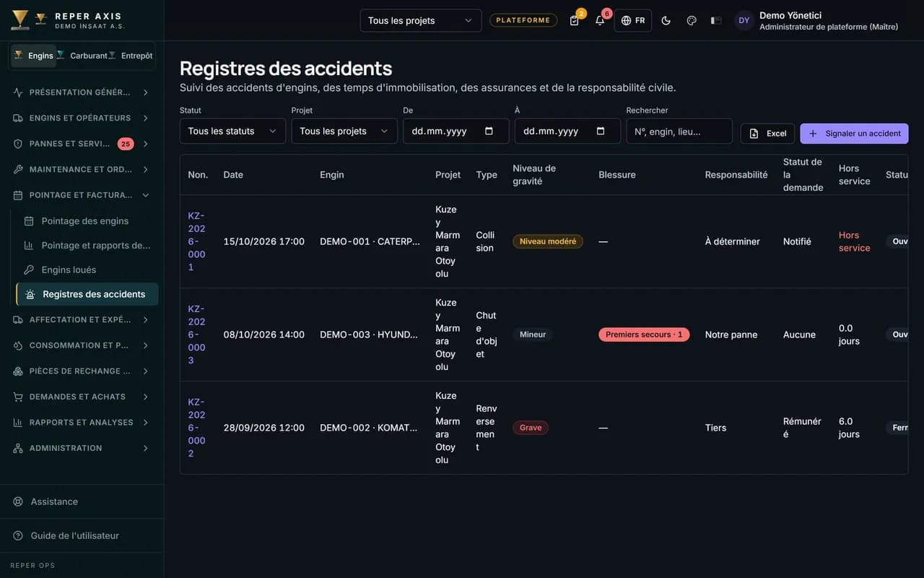Expand Présentation générale menu section
Screen dimensions: 924x578
[82, 92]
